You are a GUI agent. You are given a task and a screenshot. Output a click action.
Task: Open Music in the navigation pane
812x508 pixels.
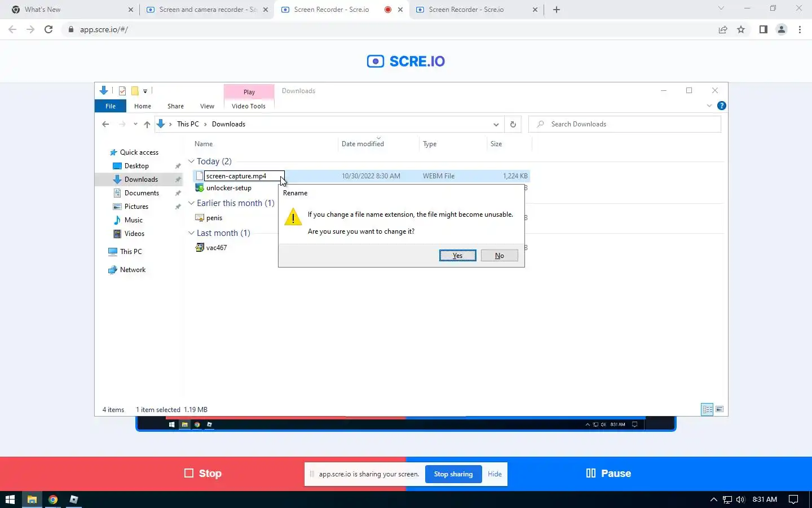[x=134, y=220]
